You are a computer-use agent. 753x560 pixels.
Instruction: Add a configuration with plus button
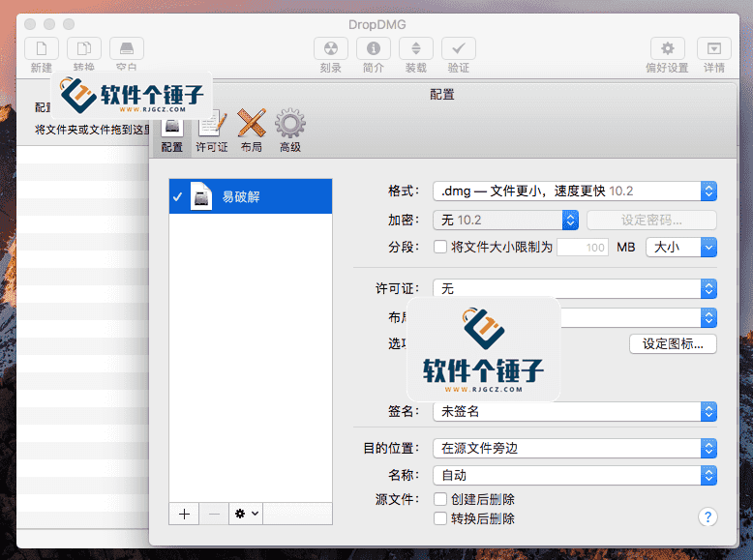[184, 514]
